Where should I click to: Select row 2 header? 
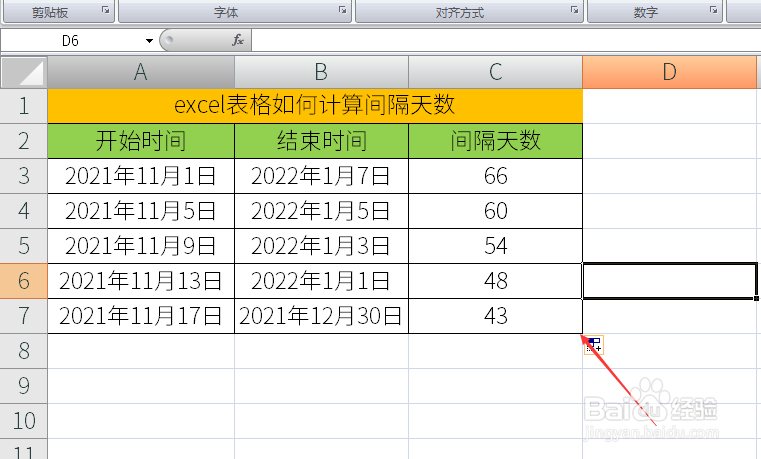[24, 141]
